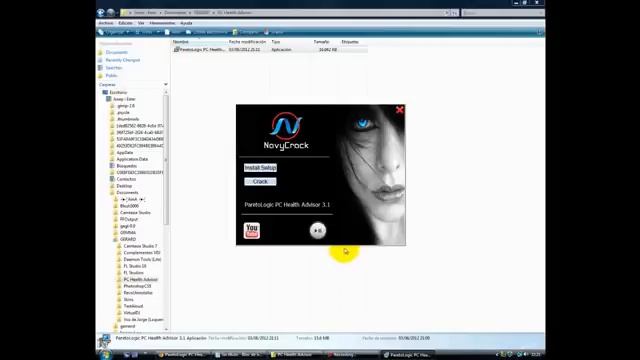Select the .thumbnails folder in tree
This screenshot has width=640, height=360.
[127, 119]
